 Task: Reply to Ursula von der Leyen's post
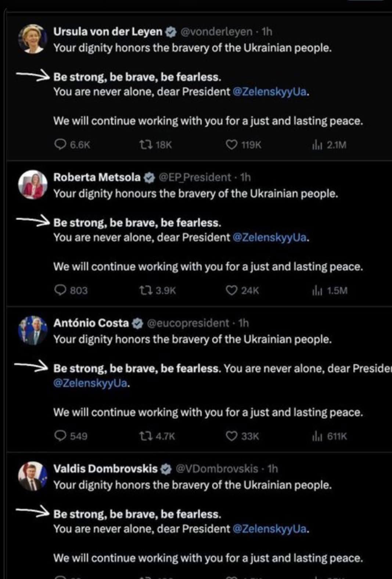(x=60, y=145)
